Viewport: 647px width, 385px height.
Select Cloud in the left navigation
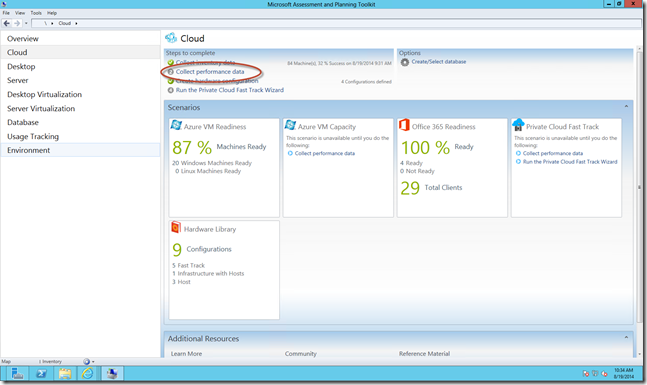coord(80,52)
